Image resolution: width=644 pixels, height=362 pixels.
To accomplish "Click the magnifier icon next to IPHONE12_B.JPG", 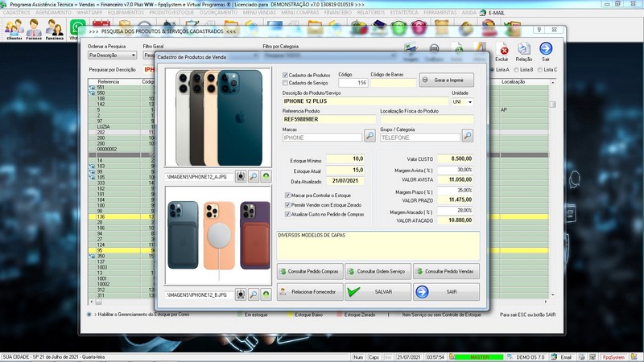I will point(253,294).
